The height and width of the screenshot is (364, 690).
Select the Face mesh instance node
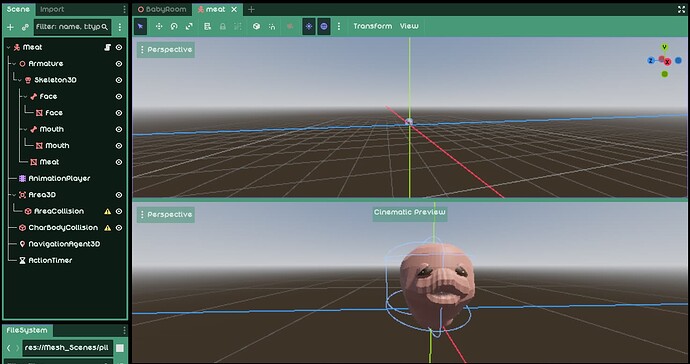coord(54,113)
